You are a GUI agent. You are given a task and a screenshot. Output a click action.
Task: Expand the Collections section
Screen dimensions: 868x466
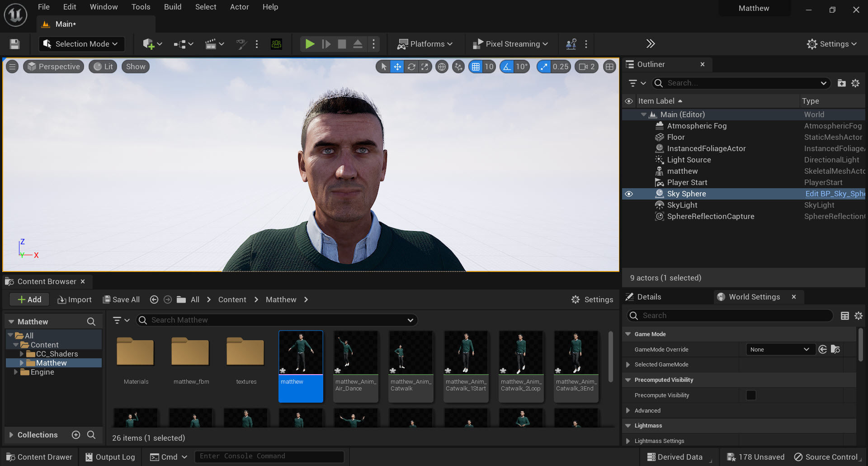click(11, 435)
